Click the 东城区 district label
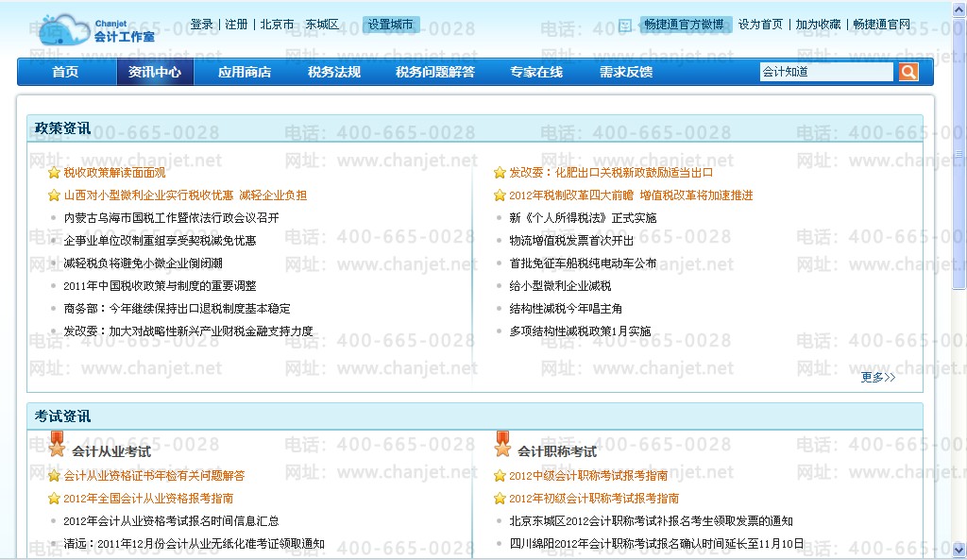Image resolution: width=967 pixels, height=560 pixels. [323, 25]
